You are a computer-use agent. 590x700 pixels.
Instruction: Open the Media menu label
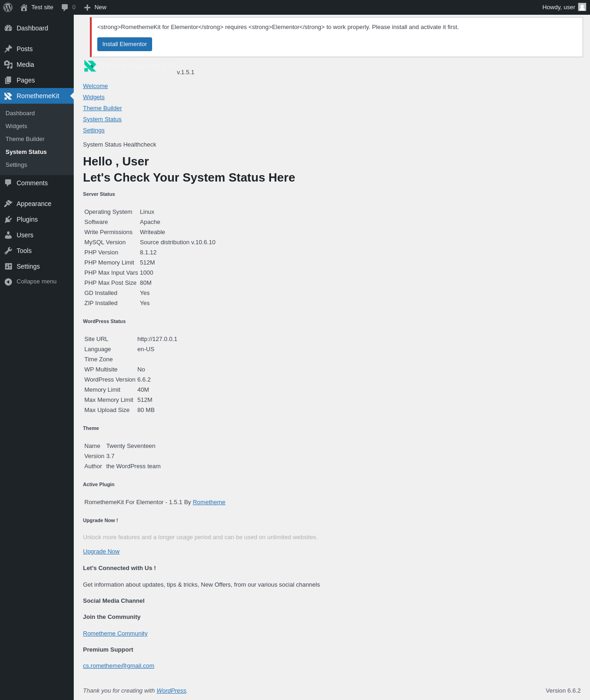point(25,65)
